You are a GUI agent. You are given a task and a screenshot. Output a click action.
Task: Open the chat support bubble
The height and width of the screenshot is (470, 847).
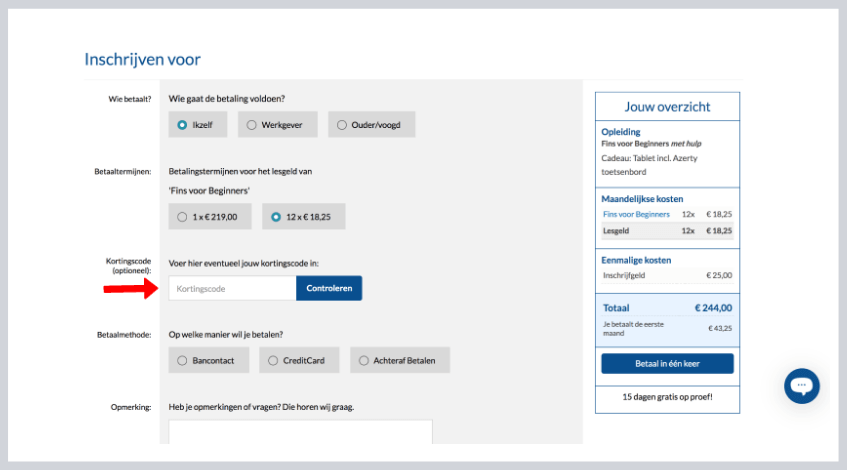802,386
